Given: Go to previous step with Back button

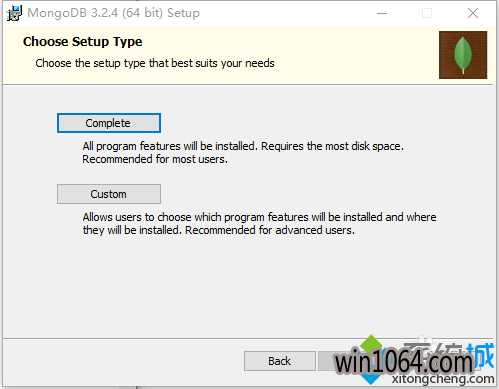Looking at the screenshot, I should [280, 361].
